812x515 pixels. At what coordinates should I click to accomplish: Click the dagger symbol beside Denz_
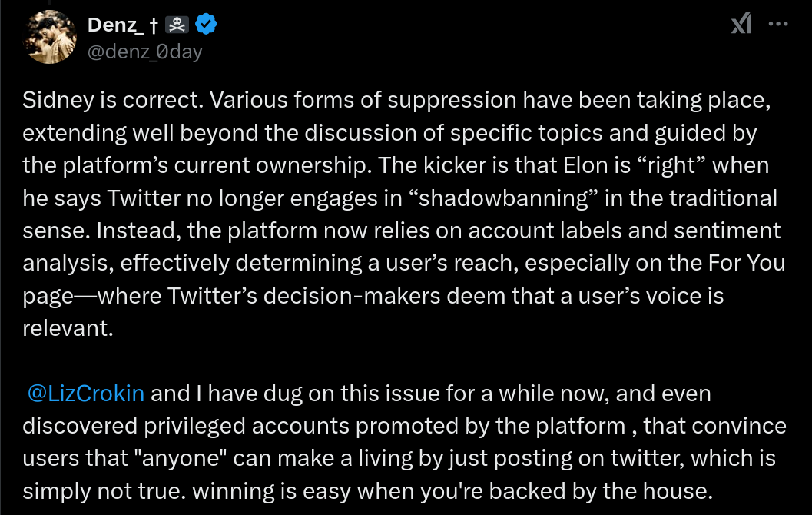[x=153, y=25]
